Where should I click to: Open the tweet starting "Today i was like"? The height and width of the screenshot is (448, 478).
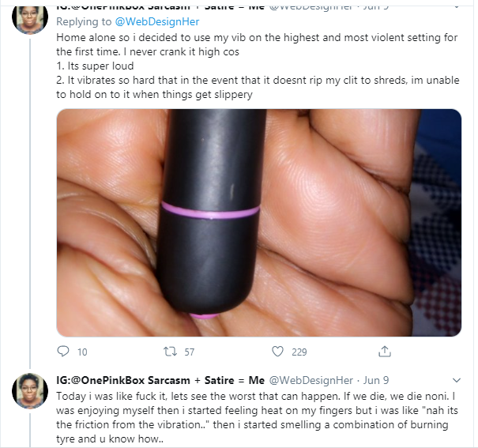click(257, 417)
